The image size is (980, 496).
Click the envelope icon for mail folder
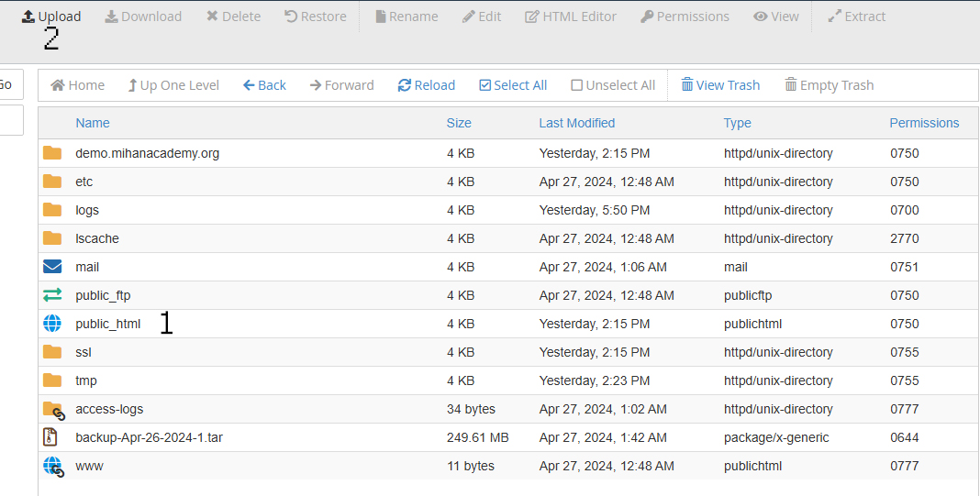tap(52, 267)
